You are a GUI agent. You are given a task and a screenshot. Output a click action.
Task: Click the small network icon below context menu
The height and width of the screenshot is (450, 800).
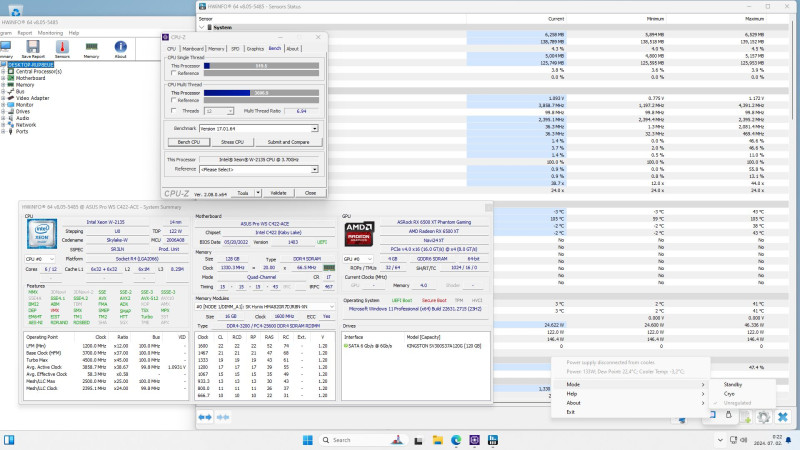682,420
